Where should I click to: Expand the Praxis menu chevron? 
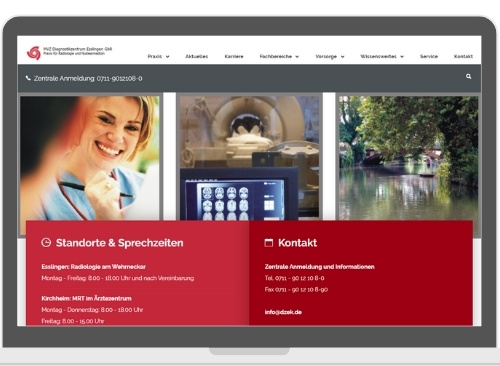167,57
